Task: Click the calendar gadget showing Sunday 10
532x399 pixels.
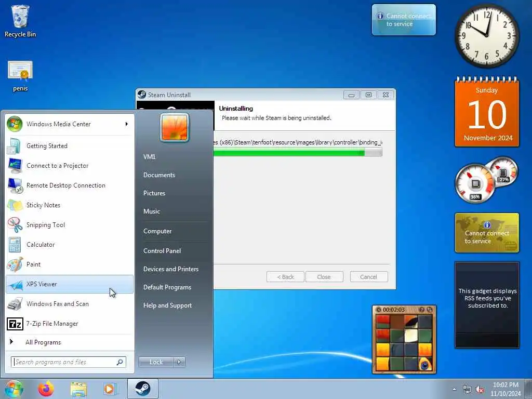Action: tap(487, 112)
